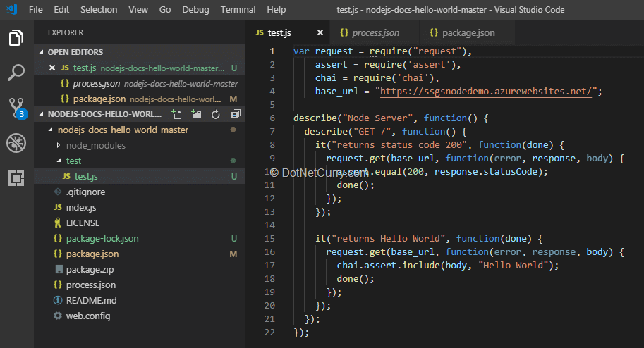Collapse all folders in explorer
Image resolution: width=644 pixels, height=348 pixels.
pyautogui.click(x=236, y=114)
